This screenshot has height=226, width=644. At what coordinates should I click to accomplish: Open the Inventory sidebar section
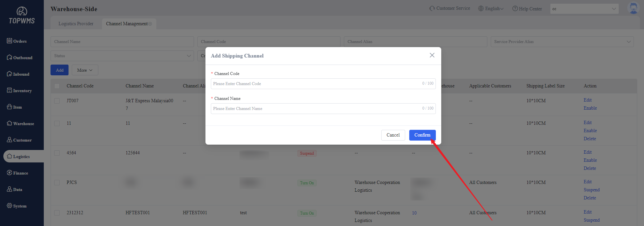click(19, 90)
